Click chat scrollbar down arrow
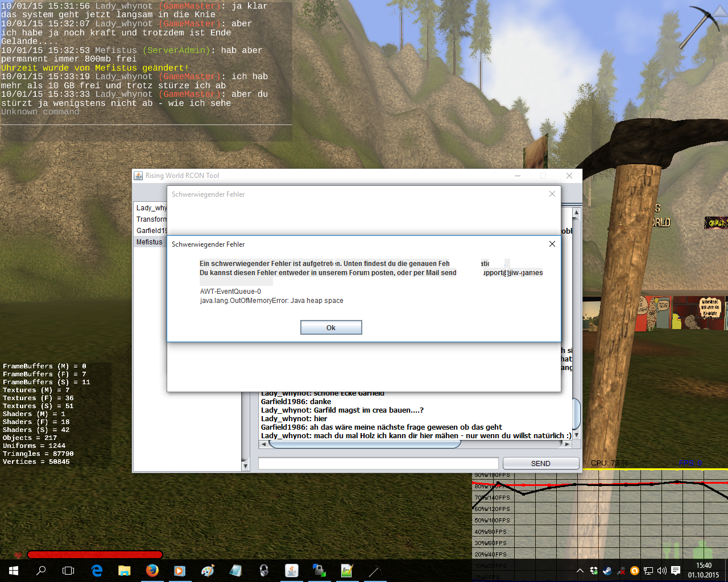This screenshot has width=728, height=582. (x=576, y=435)
